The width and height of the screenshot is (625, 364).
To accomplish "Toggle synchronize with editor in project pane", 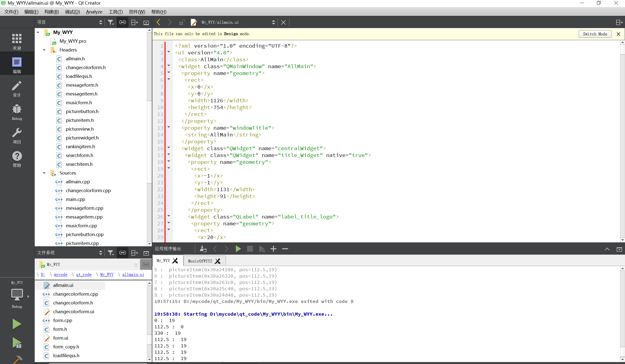I will point(122,22).
